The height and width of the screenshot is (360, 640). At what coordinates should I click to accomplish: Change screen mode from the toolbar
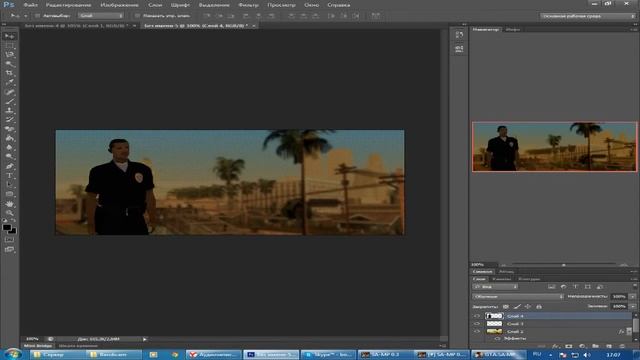tap(9, 249)
